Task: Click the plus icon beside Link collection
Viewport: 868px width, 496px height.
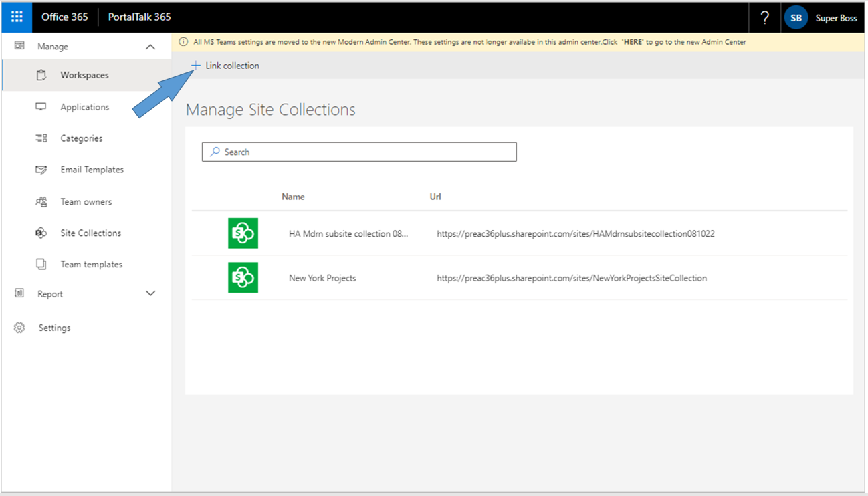Action: pyautogui.click(x=195, y=66)
